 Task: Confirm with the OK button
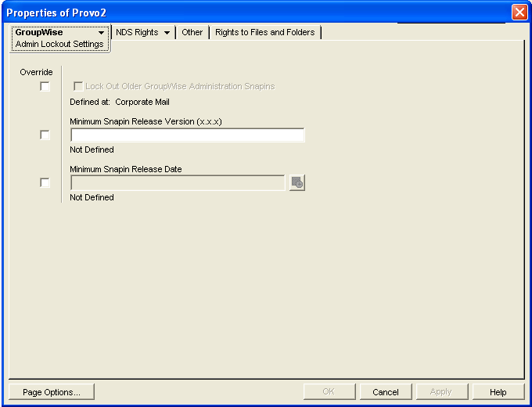(329, 392)
